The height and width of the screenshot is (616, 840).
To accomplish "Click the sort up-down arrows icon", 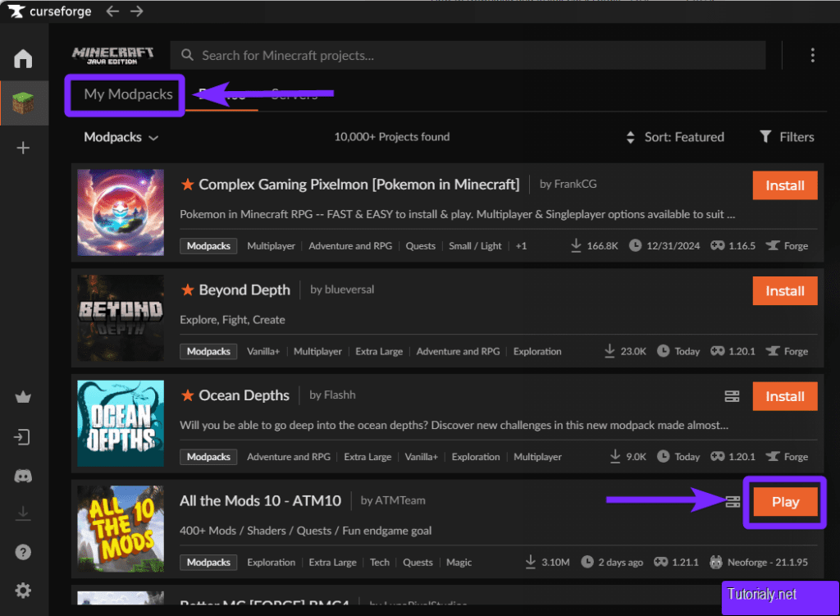I will 631,137.
